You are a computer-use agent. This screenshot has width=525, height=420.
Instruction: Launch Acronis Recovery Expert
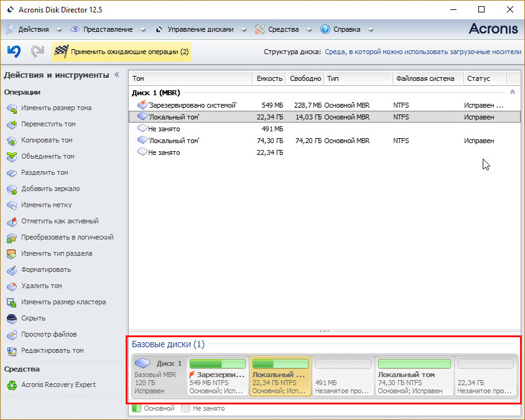click(58, 385)
